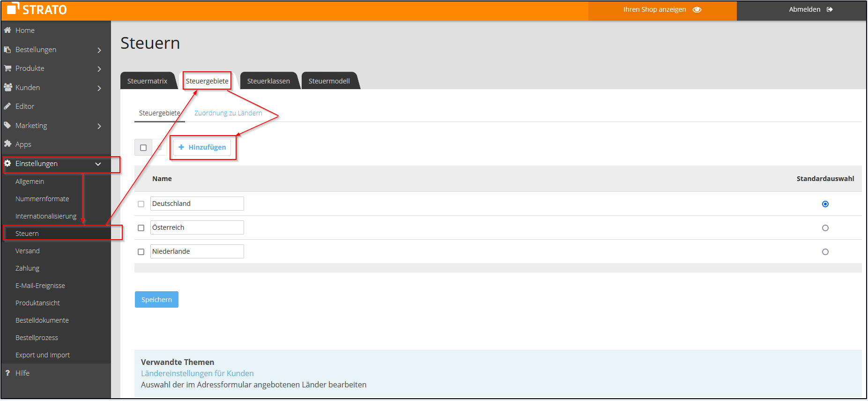This screenshot has height=401, width=868.
Task: Expand the Bestellungen submenu chevron
Action: tap(99, 50)
